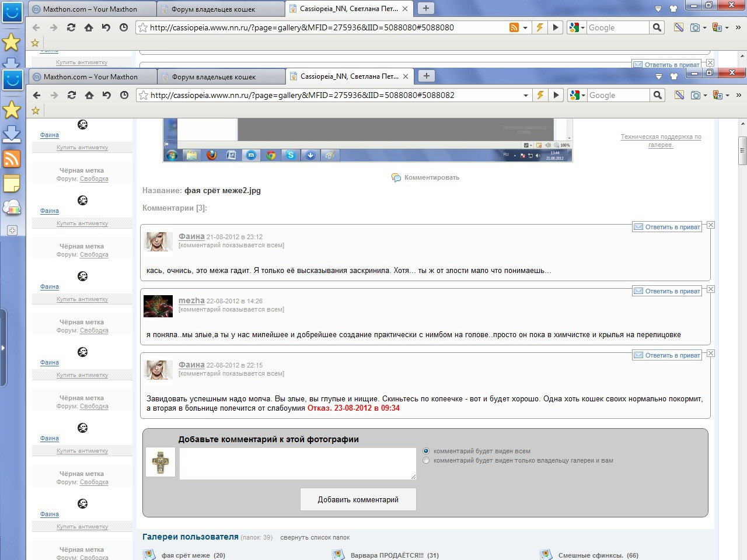Open RSS dropdown arrow in back window
The width and height of the screenshot is (747, 560).
525,27
